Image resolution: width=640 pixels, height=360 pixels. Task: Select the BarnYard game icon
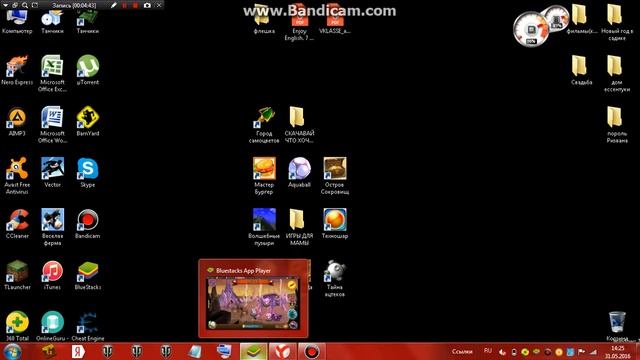point(88,122)
